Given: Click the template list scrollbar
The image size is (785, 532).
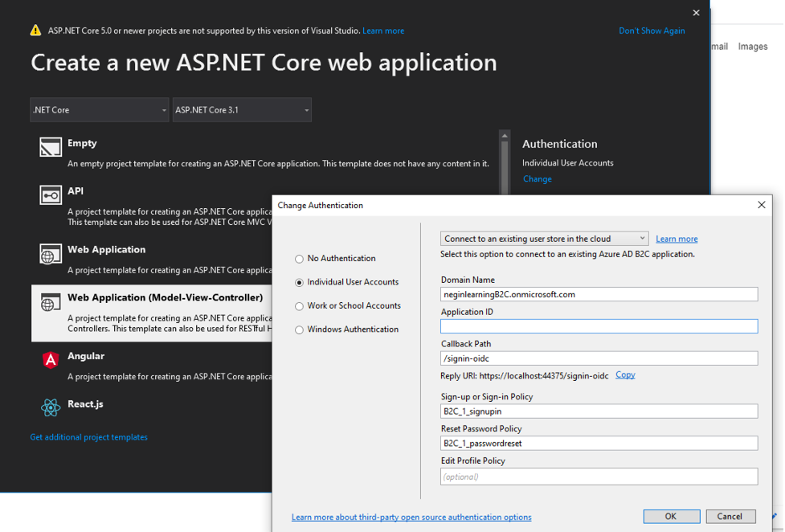Looking at the screenshot, I should [505, 161].
